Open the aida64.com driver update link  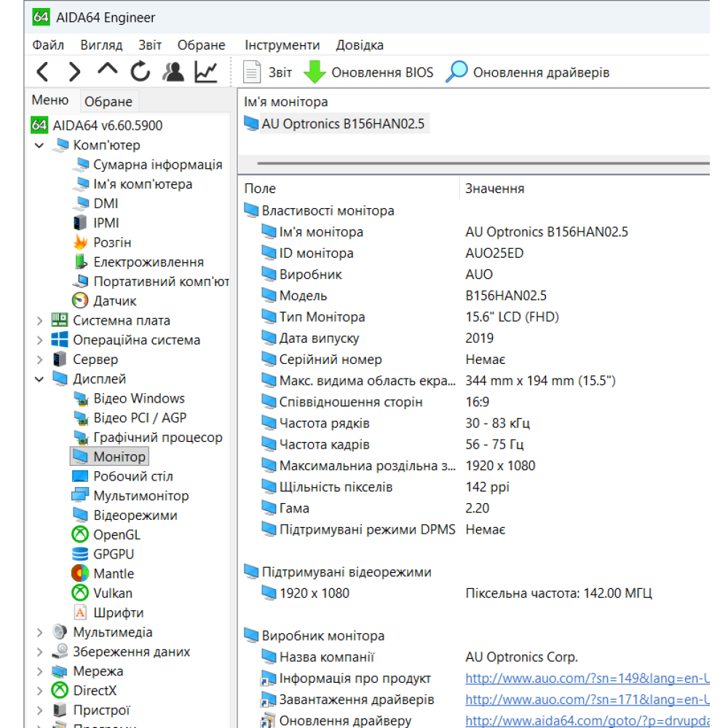point(587,721)
